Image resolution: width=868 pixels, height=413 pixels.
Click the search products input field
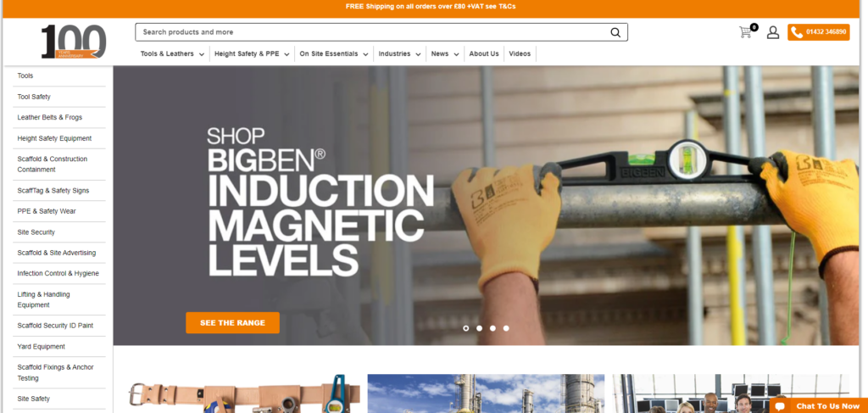371,32
